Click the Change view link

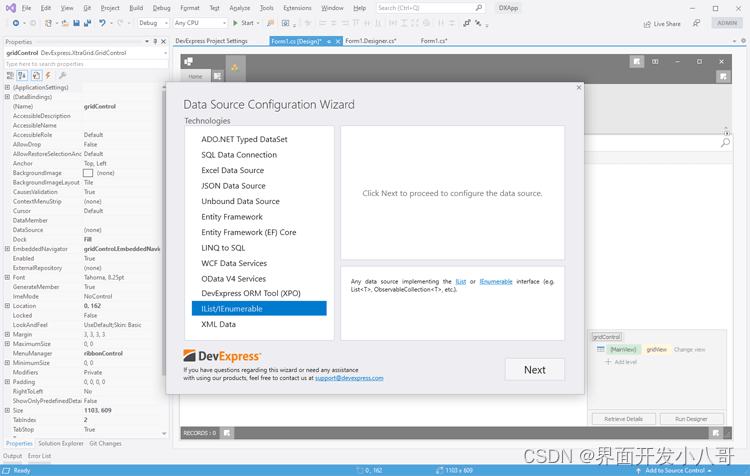(x=689, y=350)
